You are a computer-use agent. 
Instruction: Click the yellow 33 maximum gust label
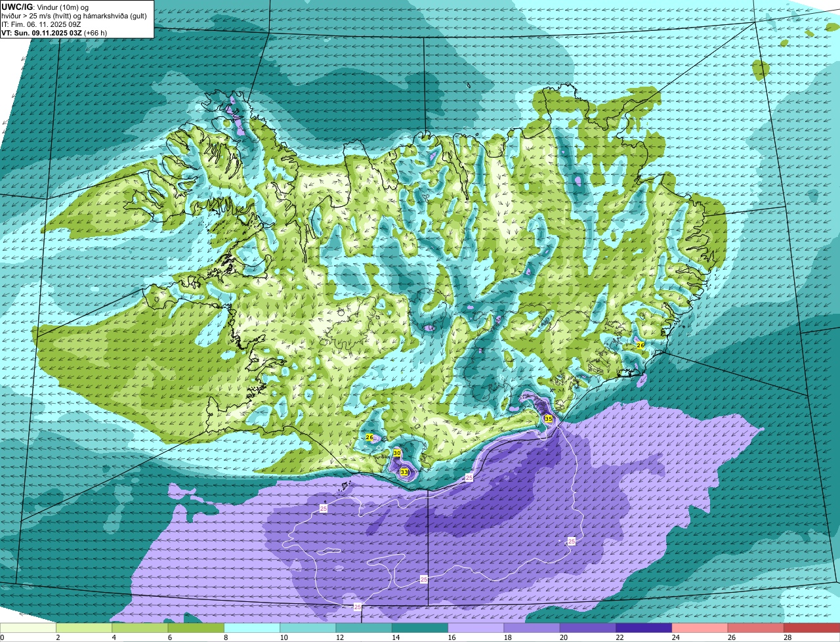404,472
